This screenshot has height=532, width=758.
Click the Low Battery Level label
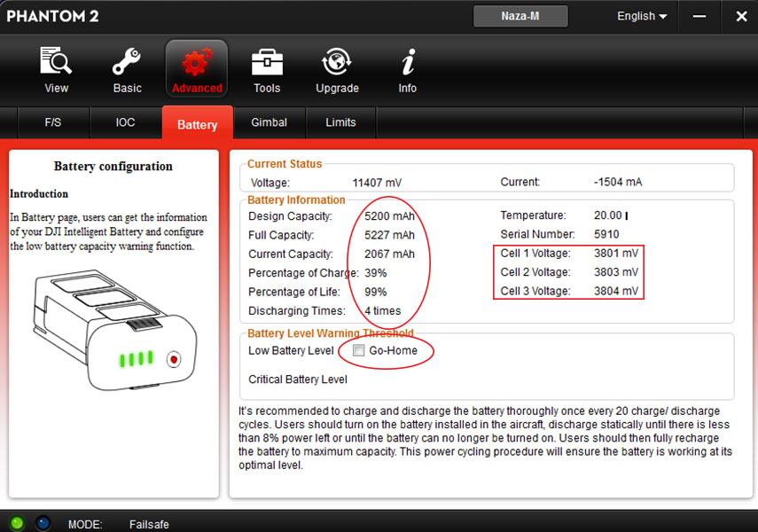pyautogui.click(x=291, y=350)
